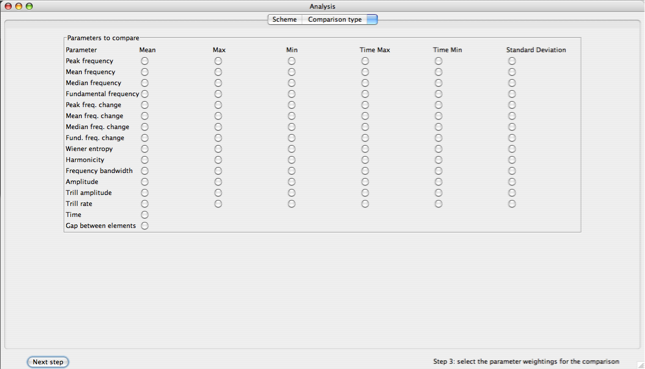645x369 pixels.
Task: Select Max for Mean frequency
Action: (x=218, y=72)
